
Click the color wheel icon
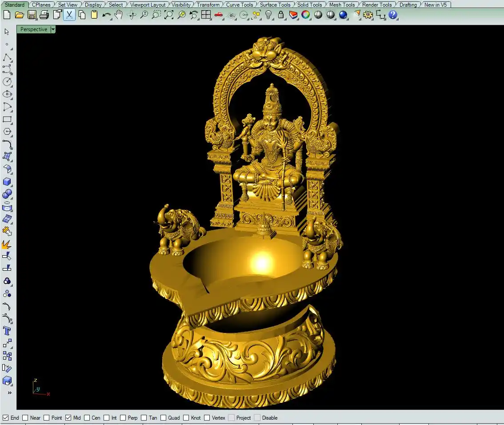click(306, 15)
